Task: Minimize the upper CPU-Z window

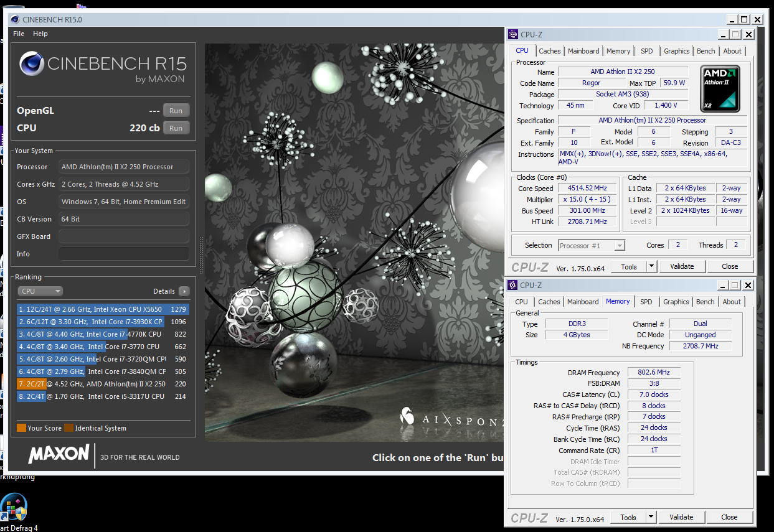Action: click(x=724, y=35)
